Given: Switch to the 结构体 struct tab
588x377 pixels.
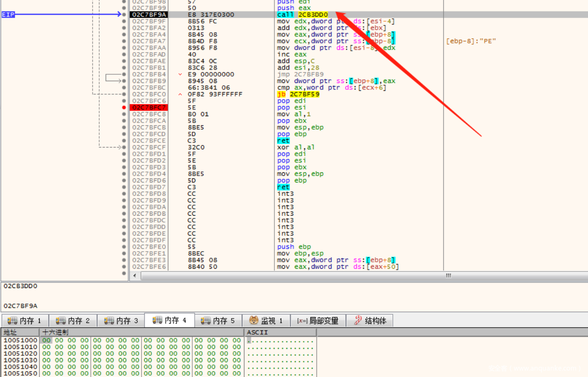Looking at the screenshot, I should 370,320.
